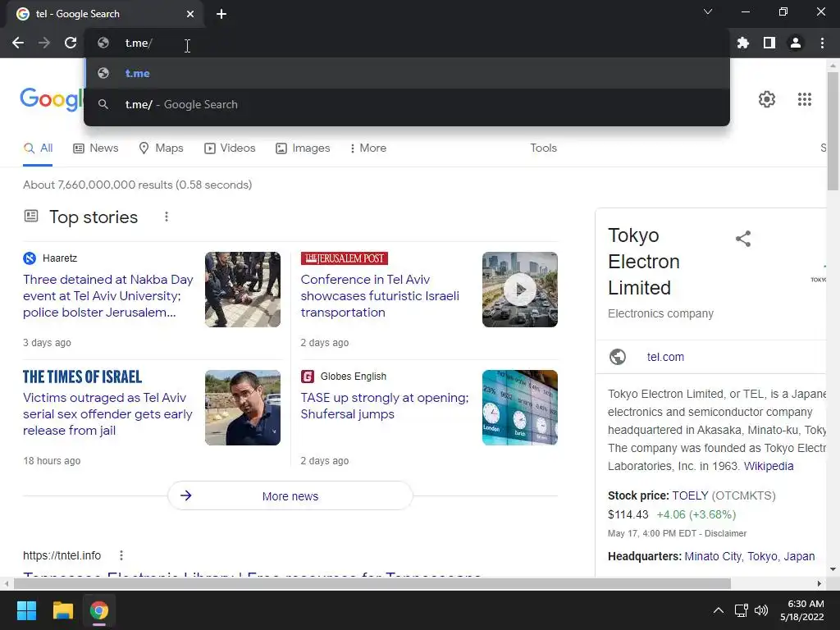Select the t.me/ Google Search suggestion

(x=407, y=104)
